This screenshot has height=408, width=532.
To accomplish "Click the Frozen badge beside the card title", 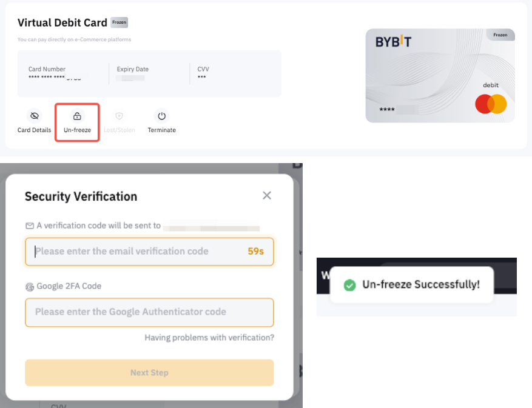I will click(x=119, y=22).
